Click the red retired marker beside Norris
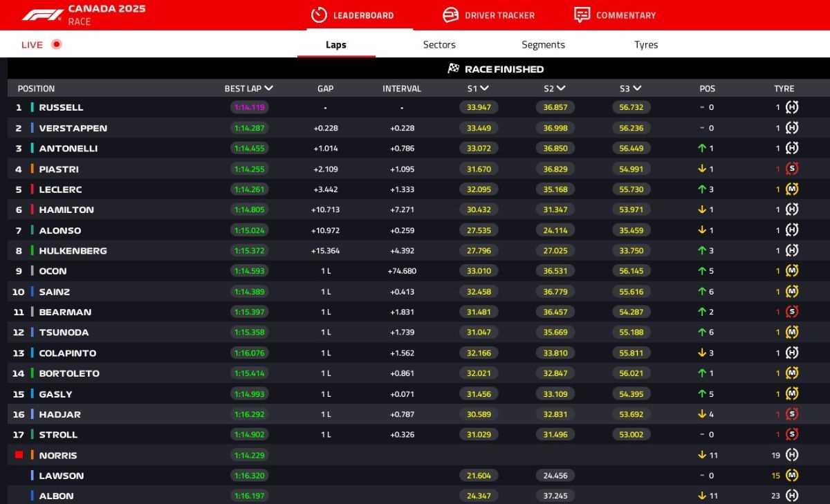The width and height of the screenshot is (830, 504). [19, 455]
